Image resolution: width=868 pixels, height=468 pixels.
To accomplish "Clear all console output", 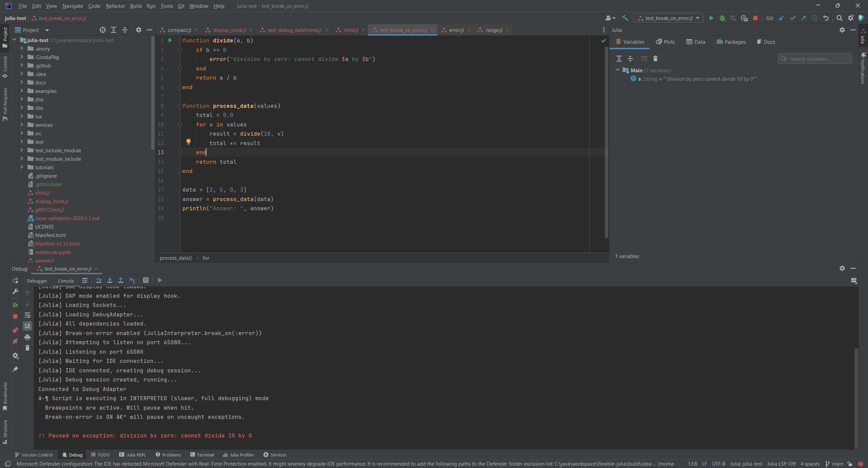I will coord(27,348).
